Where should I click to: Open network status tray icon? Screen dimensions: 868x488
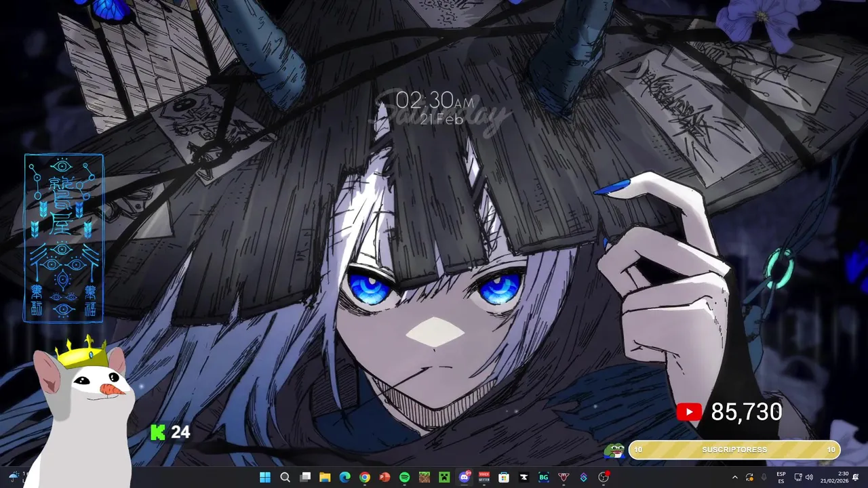798,477
